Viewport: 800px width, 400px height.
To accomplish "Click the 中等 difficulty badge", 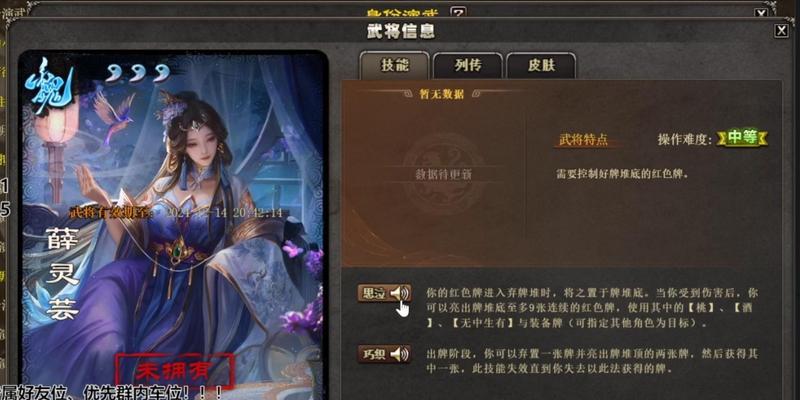I will click(x=742, y=138).
